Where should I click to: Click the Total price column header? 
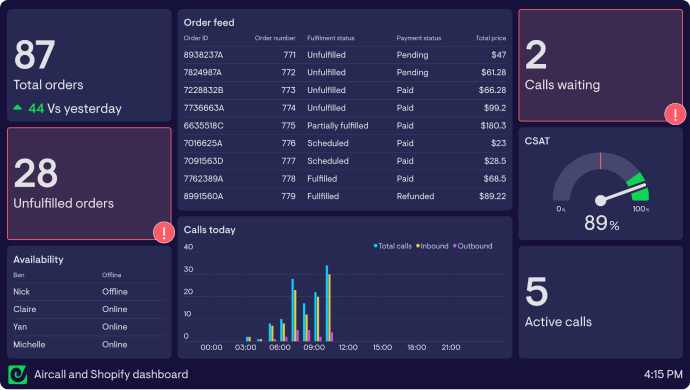coord(491,38)
